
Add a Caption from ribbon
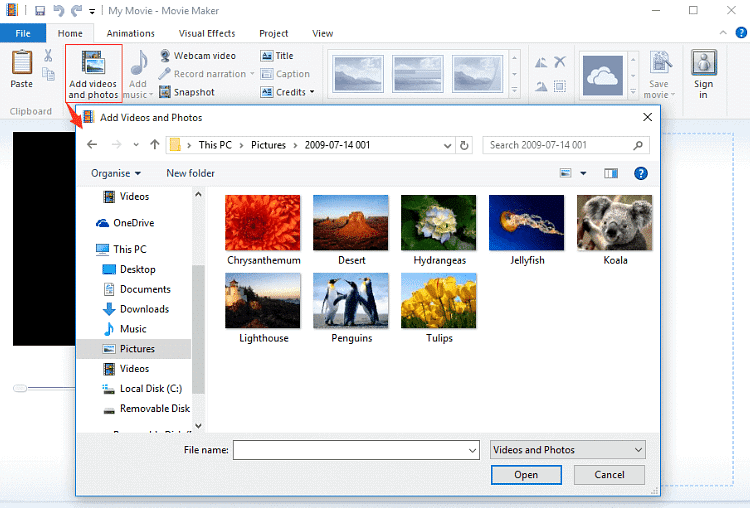[x=285, y=74]
